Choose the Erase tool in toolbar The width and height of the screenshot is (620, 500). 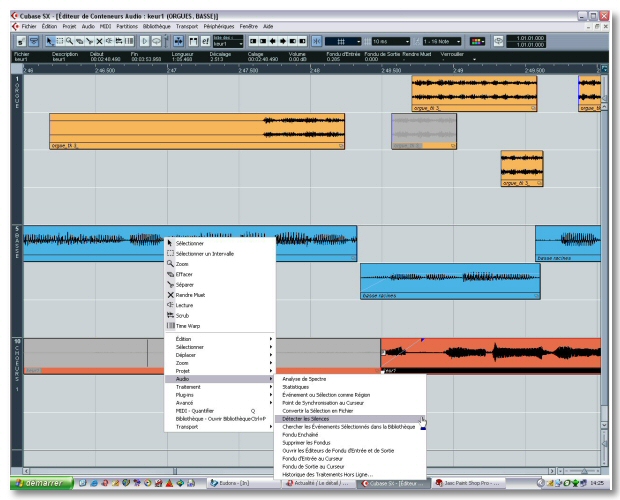[x=79, y=41]
